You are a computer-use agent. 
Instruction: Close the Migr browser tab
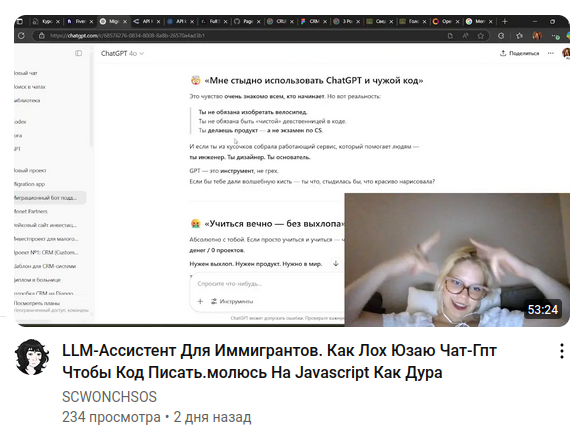click(125, 22)
